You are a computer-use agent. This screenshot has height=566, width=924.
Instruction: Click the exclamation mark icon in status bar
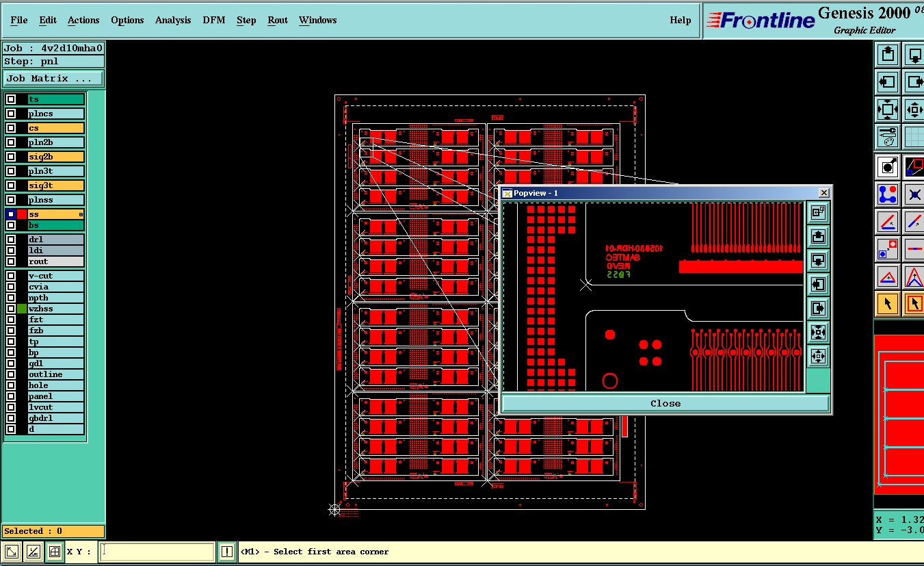[x=227, y=552]
